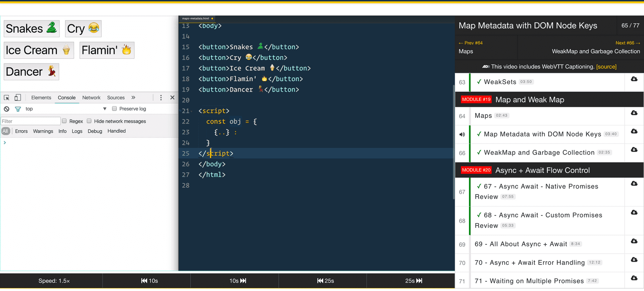Viewport: 644px width, 291px height.
Task: Filter console by Logs
Action: pos(77,131)
